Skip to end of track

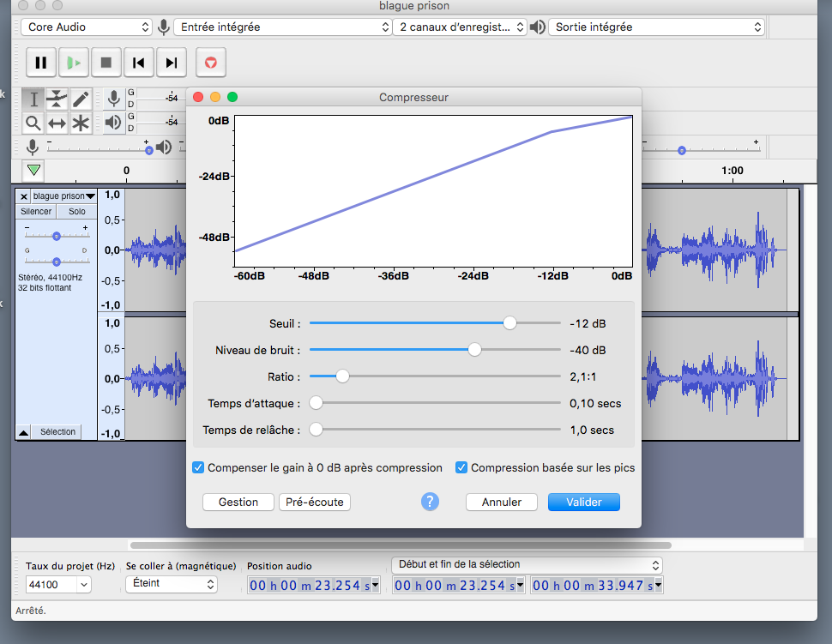coord(172,63)
